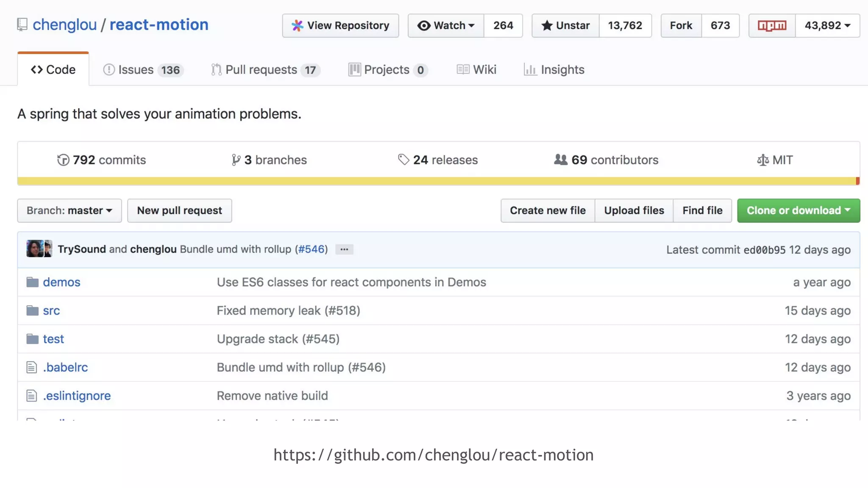The height and width of the screenshot is (488, 868).
Task: Click the commit authors' avatar image
Action: click(x=39, y=249)
